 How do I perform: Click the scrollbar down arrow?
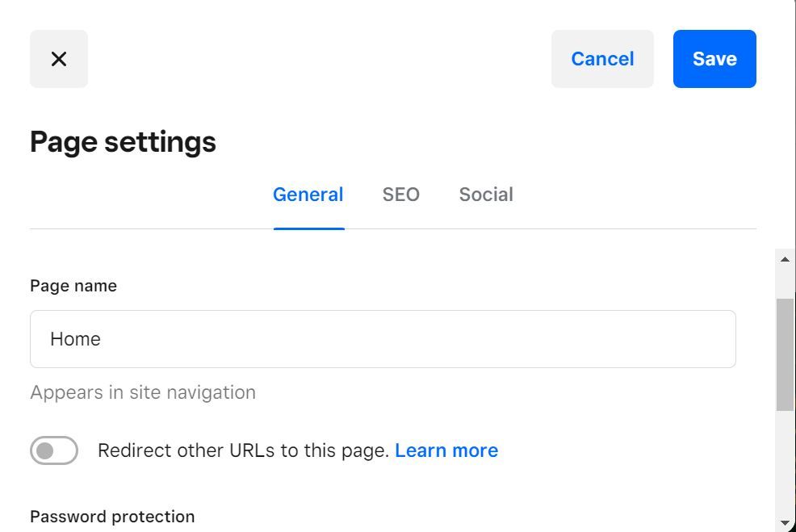tap(784, 522)
